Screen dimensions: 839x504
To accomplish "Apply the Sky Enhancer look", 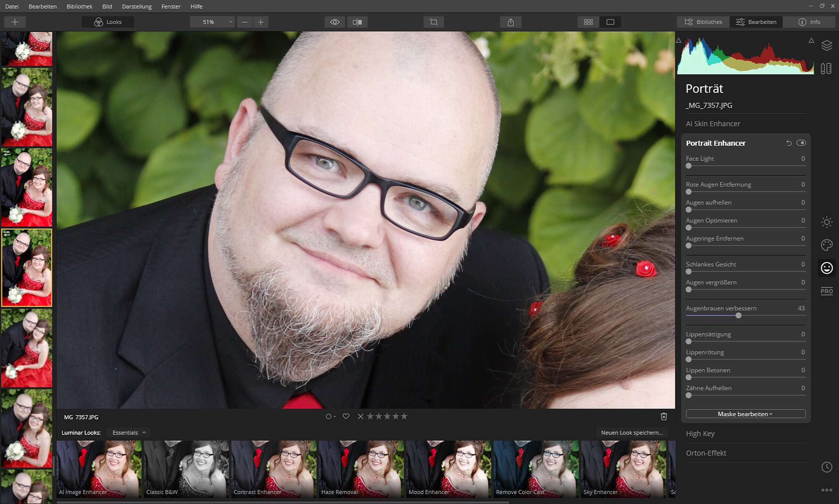I will (623, 469).
